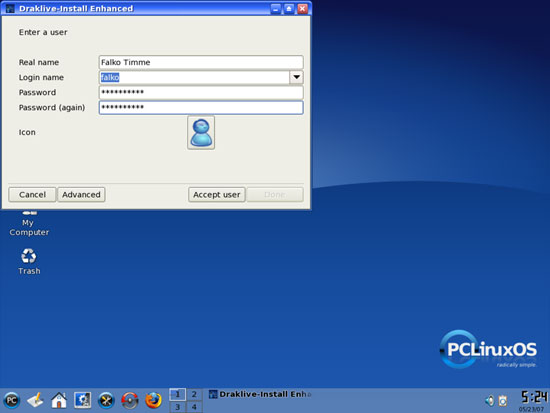Click the user avatar icon button
The width and height of the screenshot is (550, 413).
tap(201, 133)
